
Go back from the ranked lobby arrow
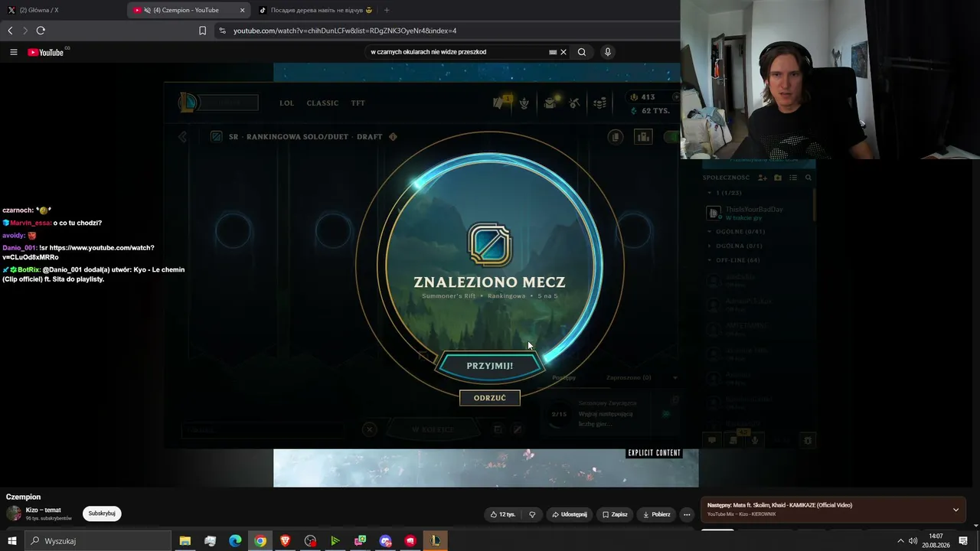coord(182,137)
